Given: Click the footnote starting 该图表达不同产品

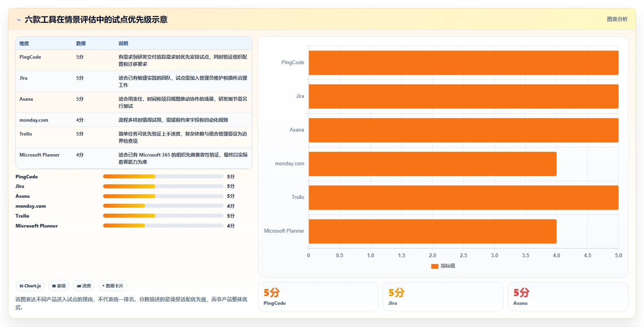Looking at the screenshot, I should pos(131,303).
